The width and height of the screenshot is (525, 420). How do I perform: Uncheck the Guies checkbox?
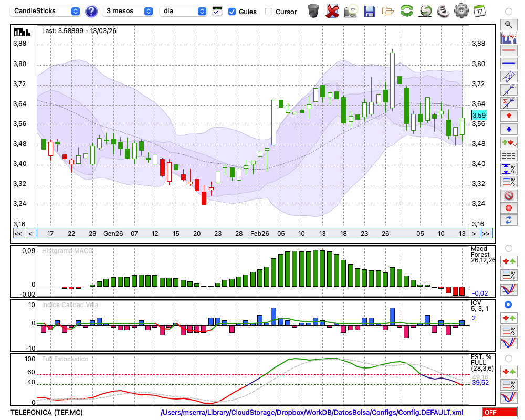point(232,12)
